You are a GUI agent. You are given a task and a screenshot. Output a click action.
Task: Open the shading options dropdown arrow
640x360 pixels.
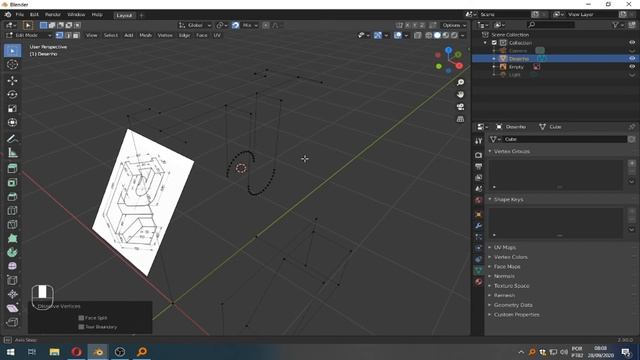[462, 36]
